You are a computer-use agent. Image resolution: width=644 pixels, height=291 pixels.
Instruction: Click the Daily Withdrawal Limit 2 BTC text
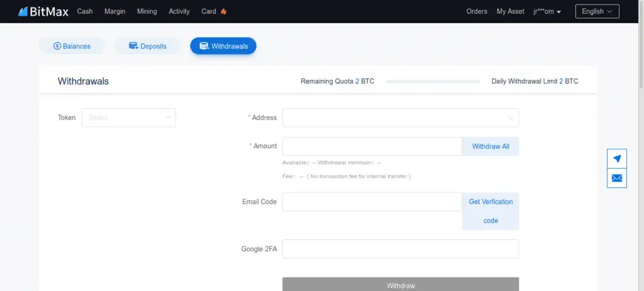point(535,81)
